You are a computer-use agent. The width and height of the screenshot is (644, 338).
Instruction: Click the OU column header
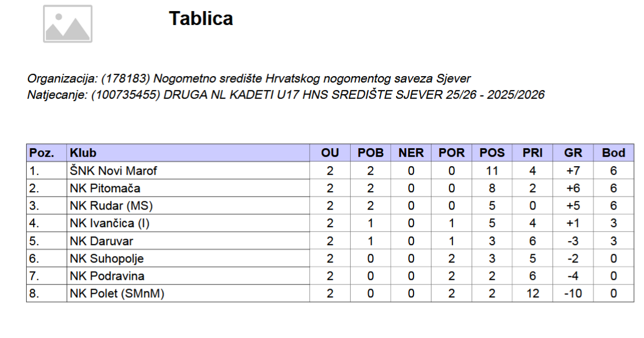[330, 153]
